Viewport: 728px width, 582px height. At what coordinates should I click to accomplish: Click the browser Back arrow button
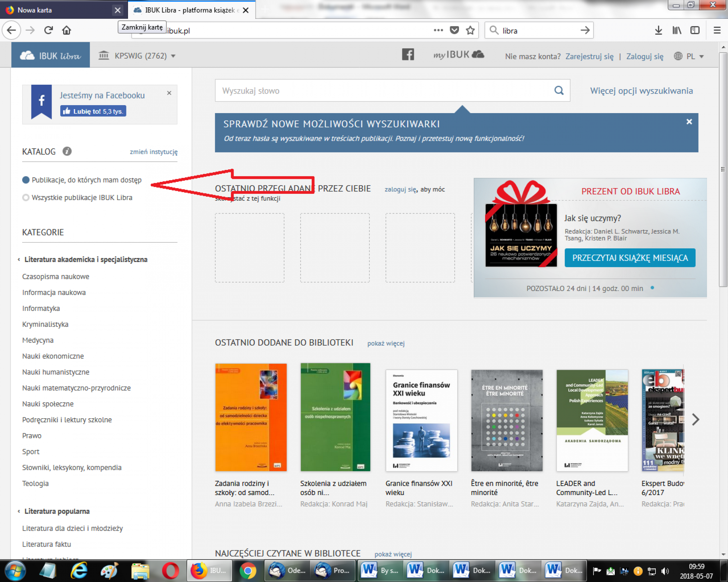click(12, 30)
